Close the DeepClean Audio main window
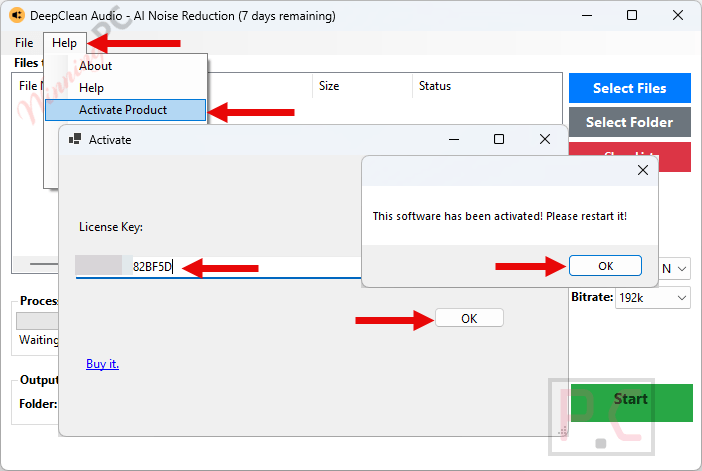The image size is (702, 471). click(678, 15)
